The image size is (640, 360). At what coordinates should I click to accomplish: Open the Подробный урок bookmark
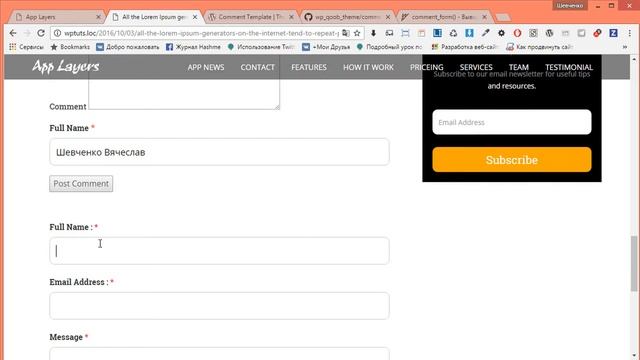(x=389, y=47)
